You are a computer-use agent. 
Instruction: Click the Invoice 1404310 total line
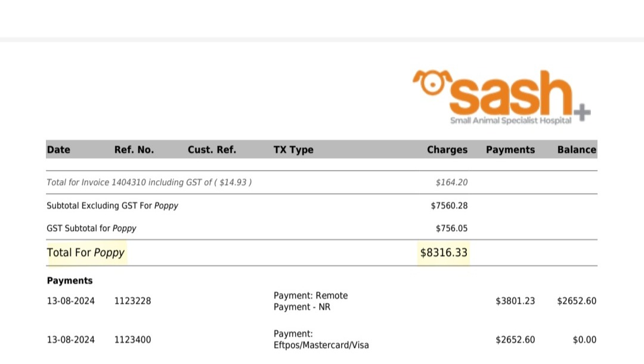tap(149, 183)
